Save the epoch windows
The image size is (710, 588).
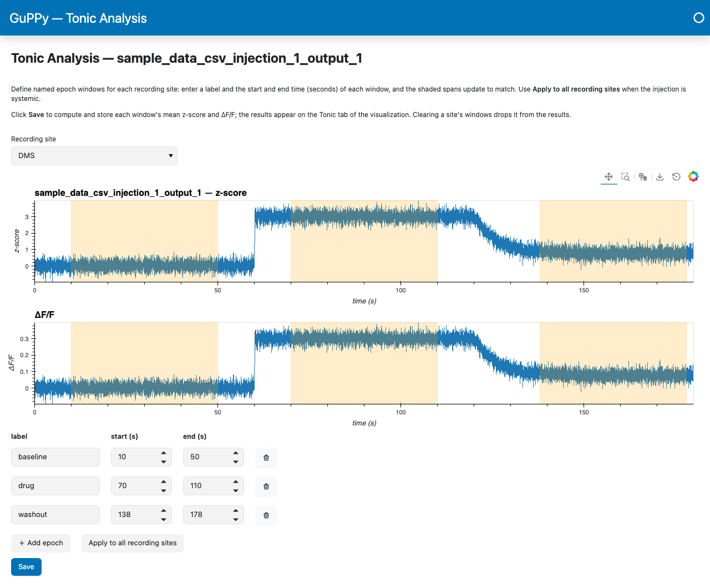[26, 567]
